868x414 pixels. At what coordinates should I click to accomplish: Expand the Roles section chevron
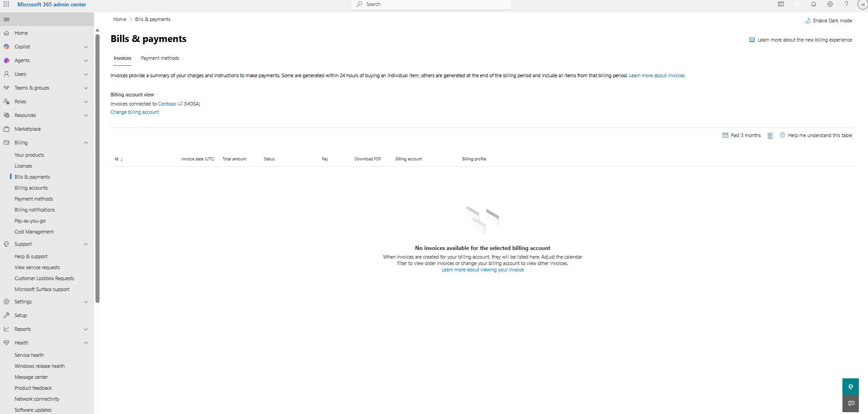pyautogui.click(x=86, y=101)
